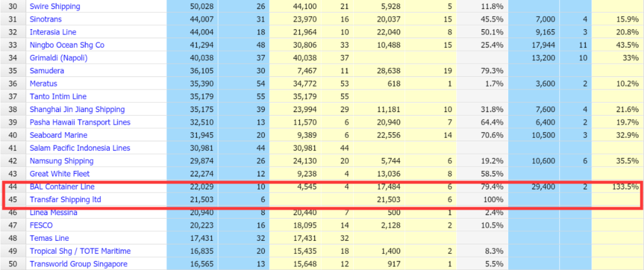
Task: Open BAL Container Line link
Action: [x=61, y=187]
